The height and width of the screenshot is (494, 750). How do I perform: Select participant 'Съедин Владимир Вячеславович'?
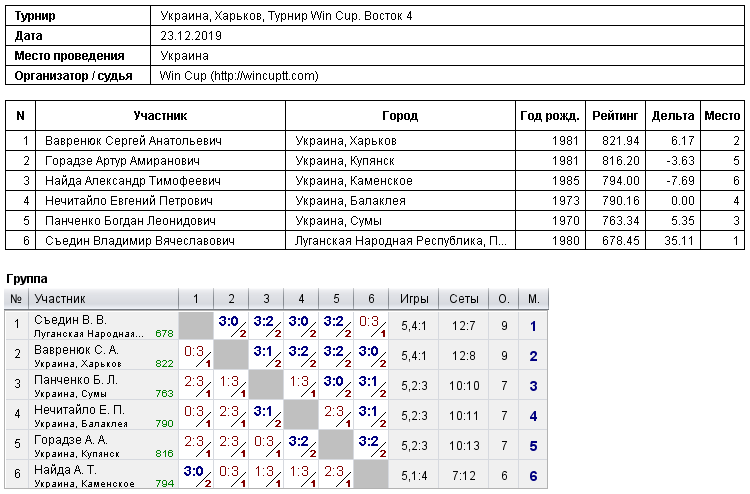[140, 241]
